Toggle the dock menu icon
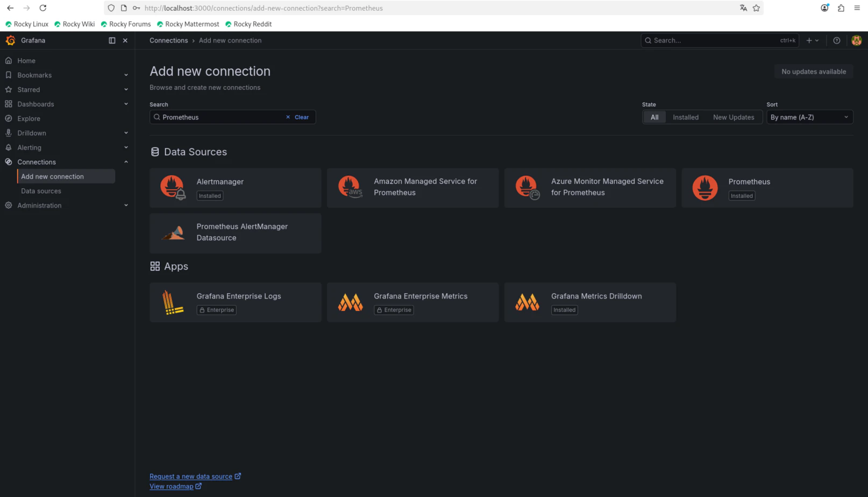The image size is (868, 497). click(112, 40)
